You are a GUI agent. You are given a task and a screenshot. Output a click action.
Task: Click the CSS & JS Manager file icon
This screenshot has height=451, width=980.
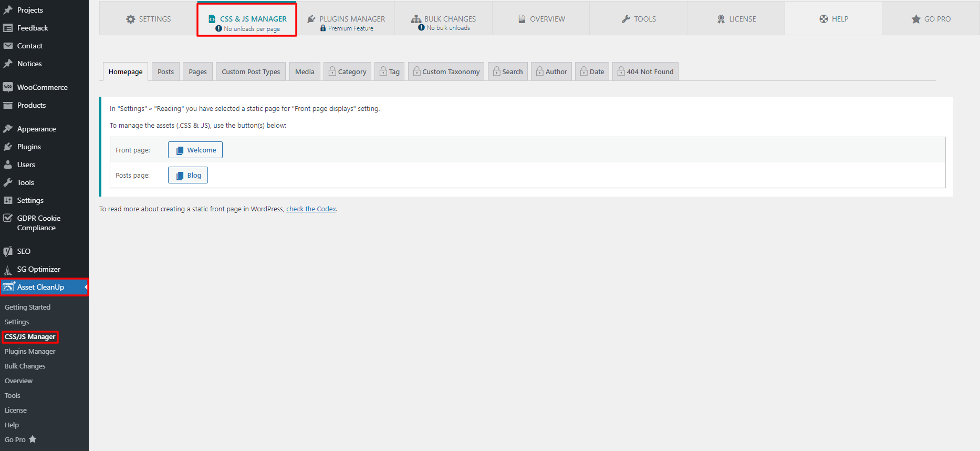[x=212, y=19]
